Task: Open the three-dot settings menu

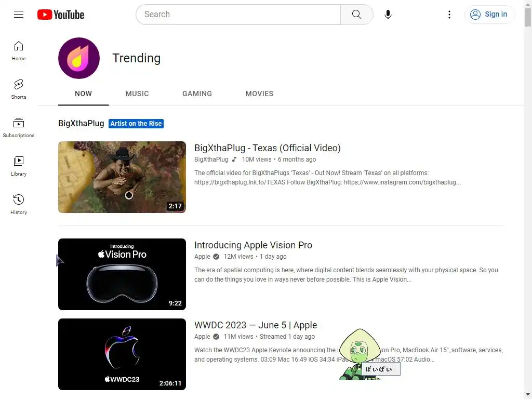Action: click(449, 14)
